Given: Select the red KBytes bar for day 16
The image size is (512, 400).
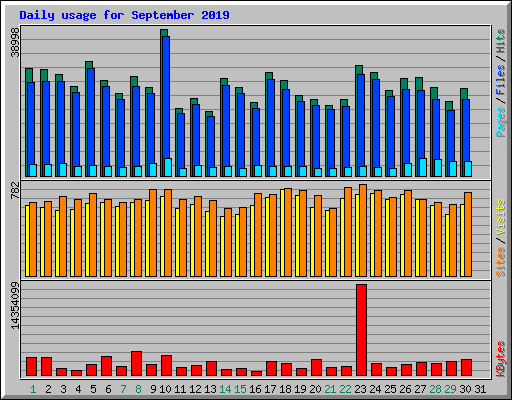Looking at the screenshot, I should click(x=256, y=373).
